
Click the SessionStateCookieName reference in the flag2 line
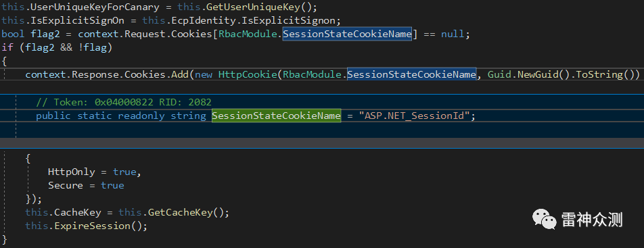pyautogui.click(x=347, y=34)
